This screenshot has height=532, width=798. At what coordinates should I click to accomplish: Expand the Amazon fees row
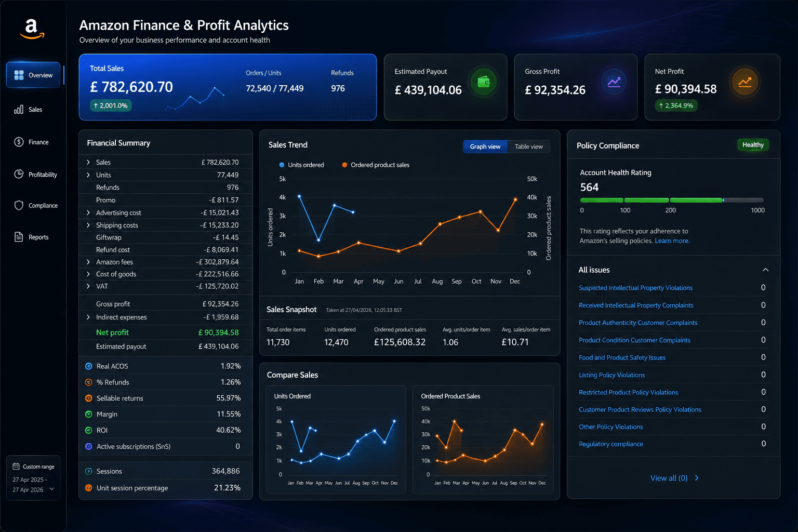tap(88, 262)
